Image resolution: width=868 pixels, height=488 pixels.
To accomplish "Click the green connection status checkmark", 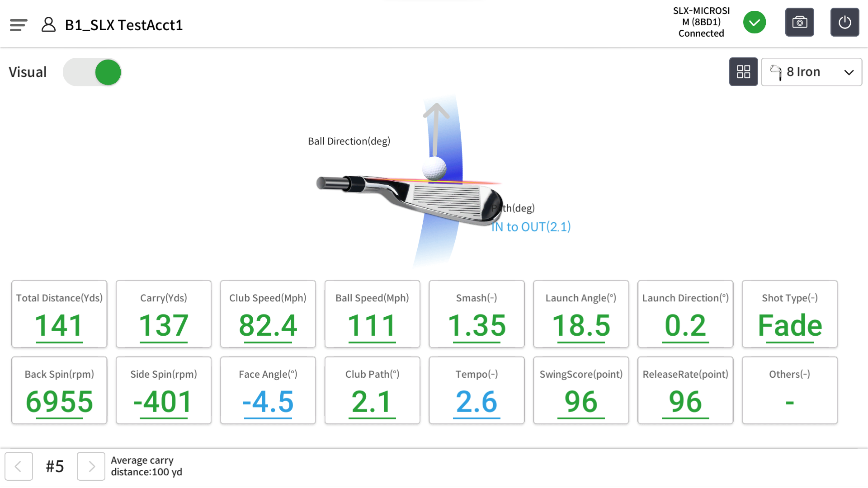I will [x=754, y=23].
